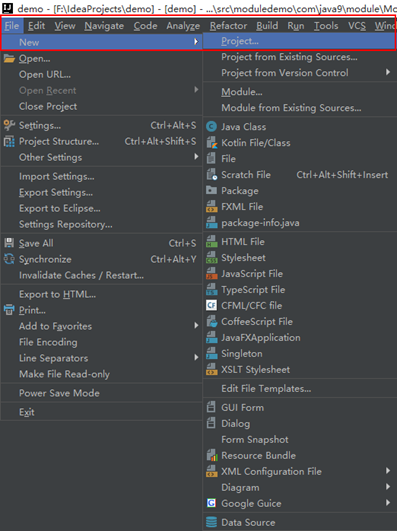Expand the Line Separators submenu arrow
The image size is (397, 531).
196,357
